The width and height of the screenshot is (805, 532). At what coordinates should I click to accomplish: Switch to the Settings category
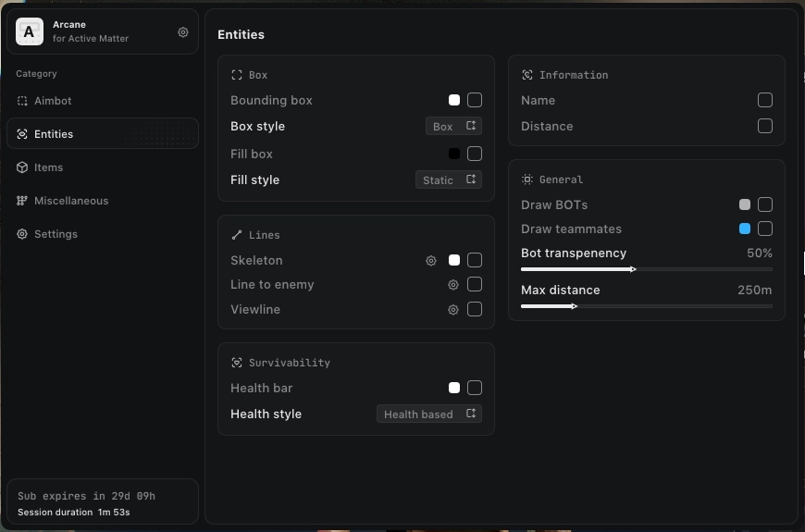pos(56,234)
